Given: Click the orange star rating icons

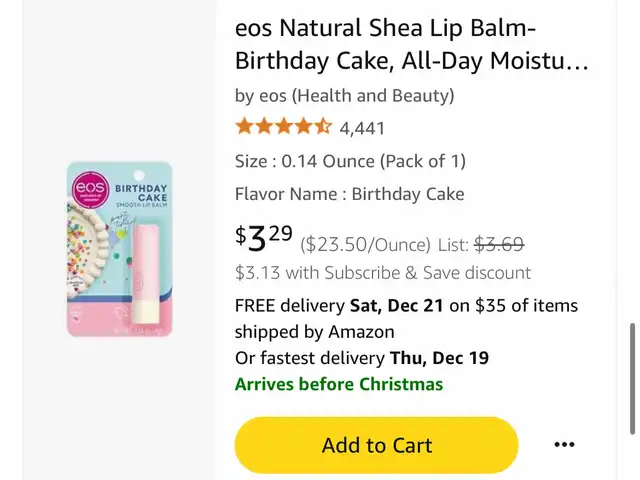Looking at the screenshot, I should 284,127.
